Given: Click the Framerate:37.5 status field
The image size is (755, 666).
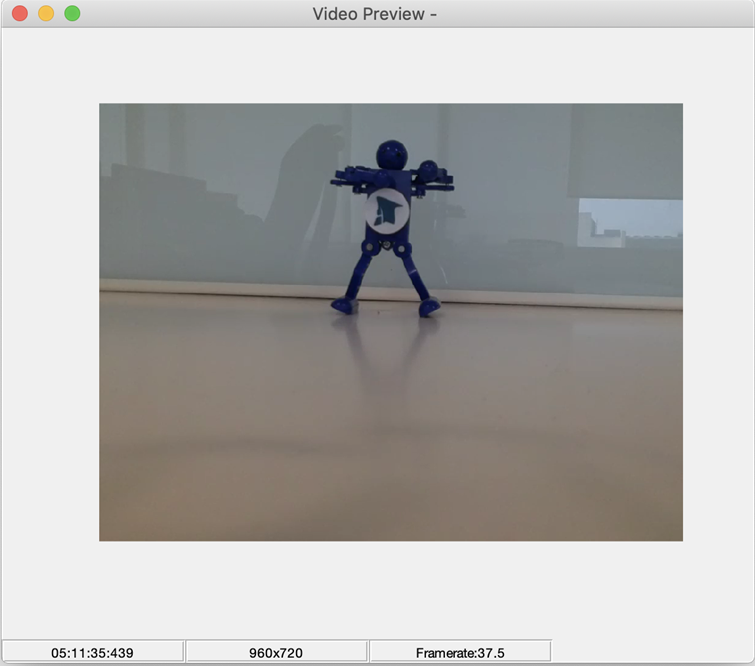Looking at the screenshot, I should (x=460, y=653).
